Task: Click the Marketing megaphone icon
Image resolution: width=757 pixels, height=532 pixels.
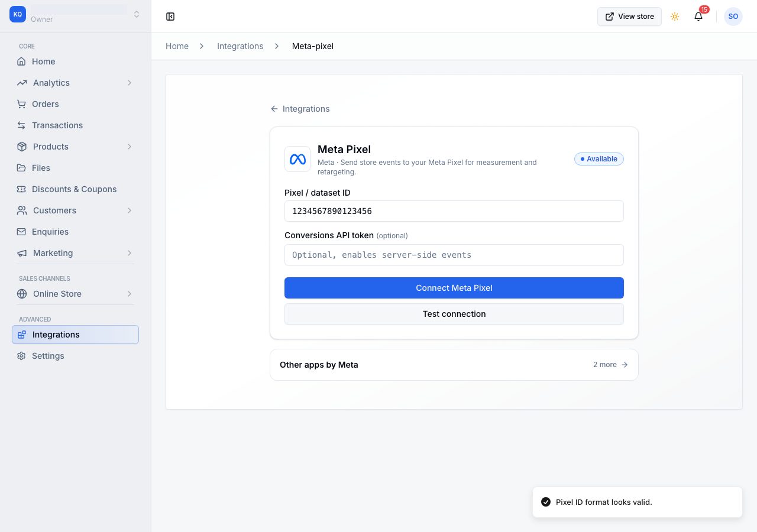Action: pos(22,253)
